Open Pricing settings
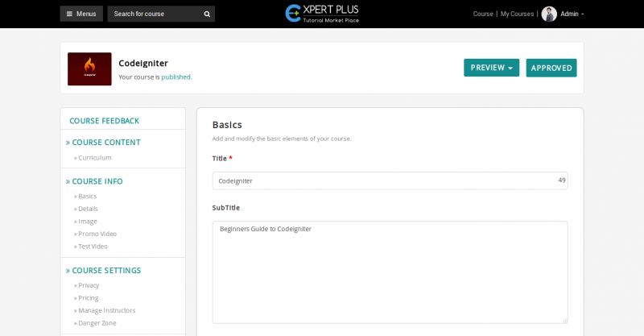Viewport: 644px width, 336px height. coord(89,298)
